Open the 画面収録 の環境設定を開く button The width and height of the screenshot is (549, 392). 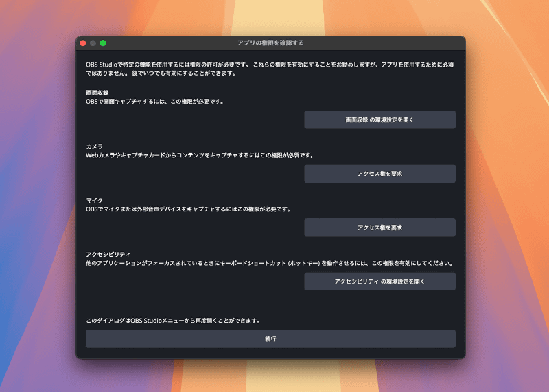coord(379,120)
